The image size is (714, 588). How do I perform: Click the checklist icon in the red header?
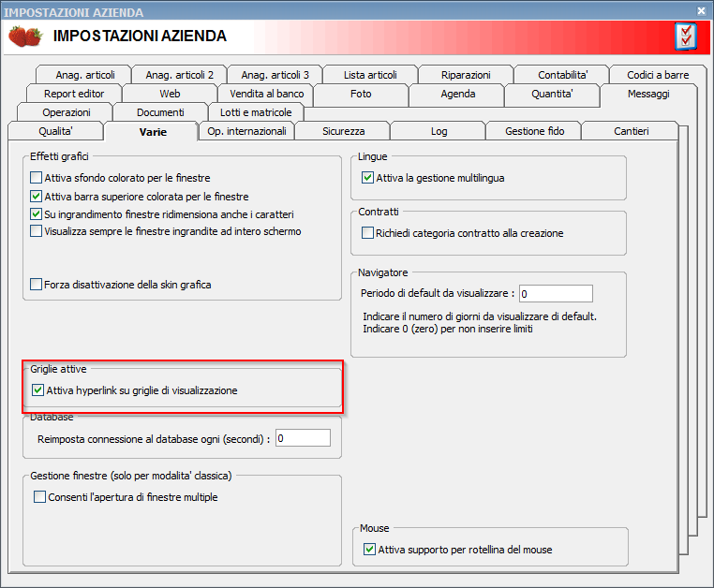[686, 37]
